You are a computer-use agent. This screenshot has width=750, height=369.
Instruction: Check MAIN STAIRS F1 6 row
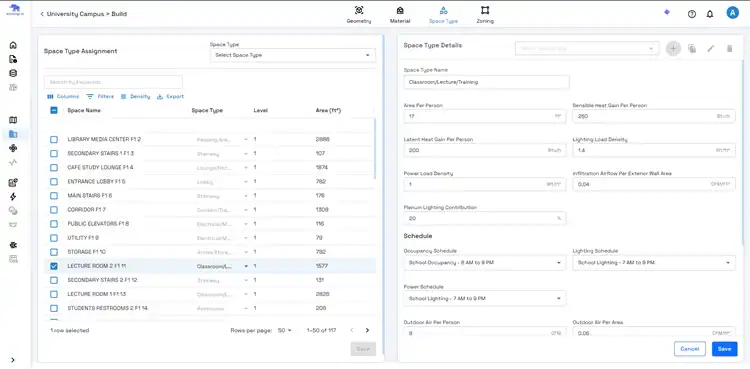(54, 196)
